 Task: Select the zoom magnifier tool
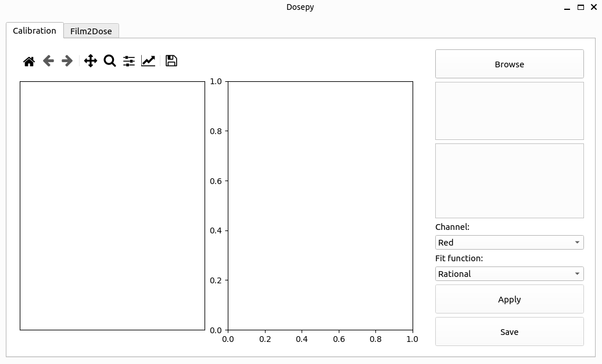coord(110,60)
